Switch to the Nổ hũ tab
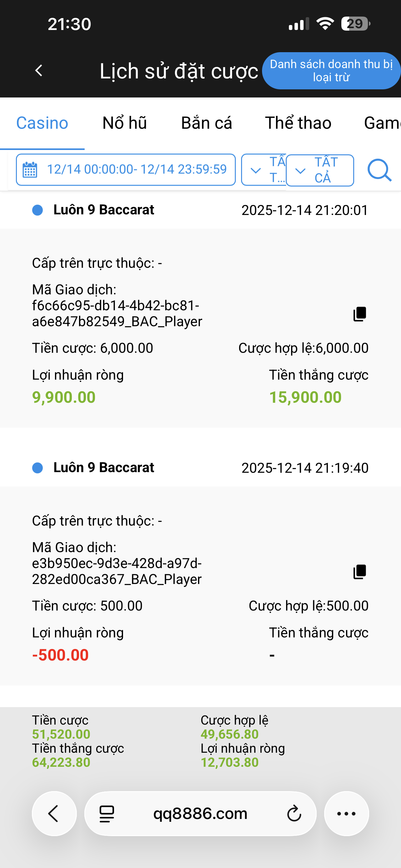 pos(125,123)
